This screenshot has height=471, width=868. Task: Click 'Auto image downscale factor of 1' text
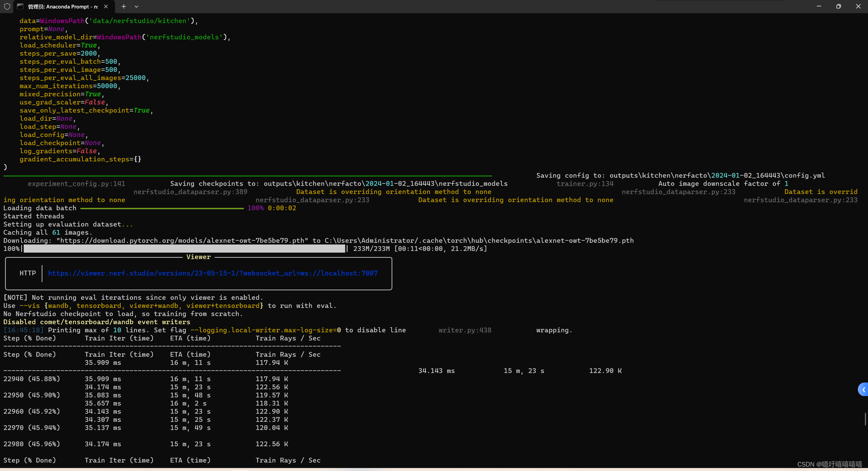(x=723, y=183)
